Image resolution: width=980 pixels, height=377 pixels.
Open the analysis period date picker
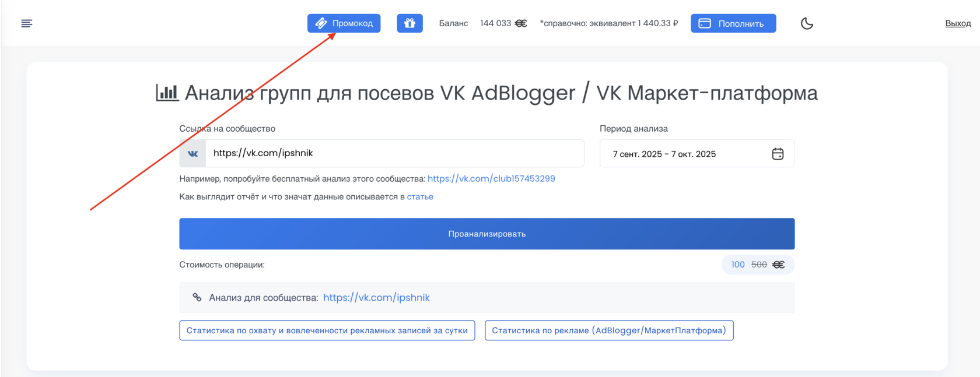pyautogui.click(x=697, y=154)
